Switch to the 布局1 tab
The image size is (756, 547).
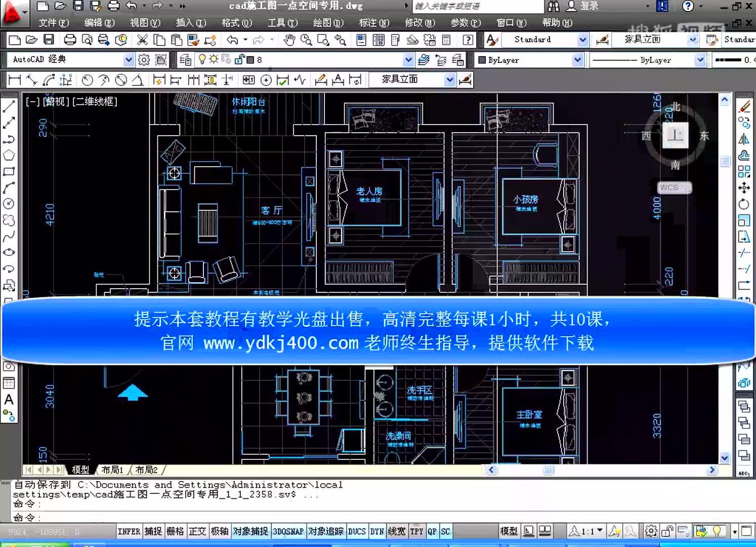click(112, 470)
